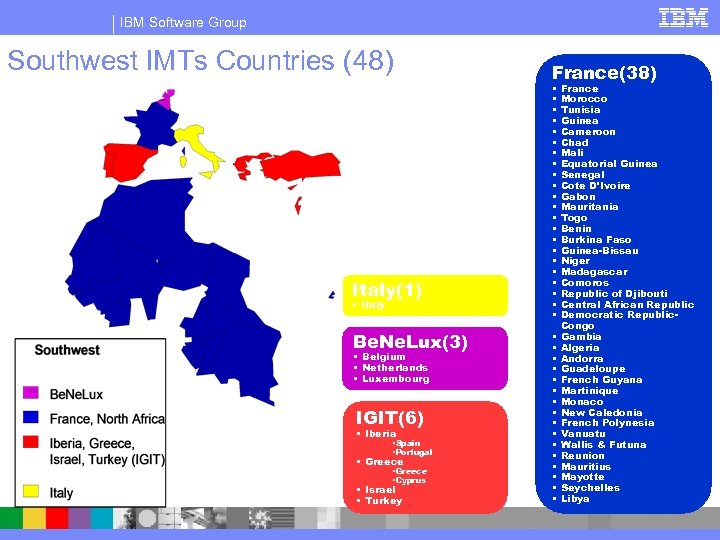Click 'Israel' in the IGIT box
Viewport: 720px width, 540px height.
(x=380, y=490)
